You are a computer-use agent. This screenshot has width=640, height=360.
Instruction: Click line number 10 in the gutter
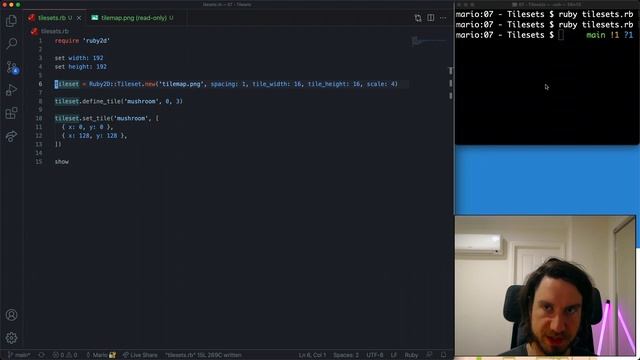(38, 118)
